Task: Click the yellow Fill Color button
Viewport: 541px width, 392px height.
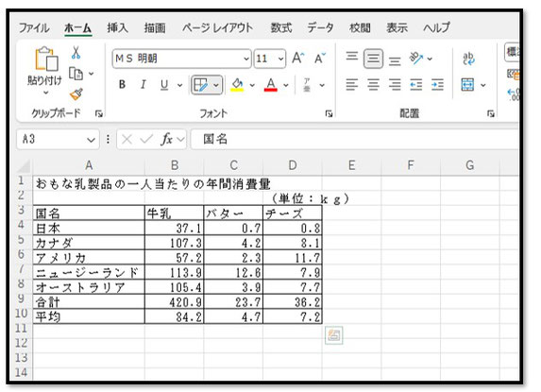Action: 237,85
